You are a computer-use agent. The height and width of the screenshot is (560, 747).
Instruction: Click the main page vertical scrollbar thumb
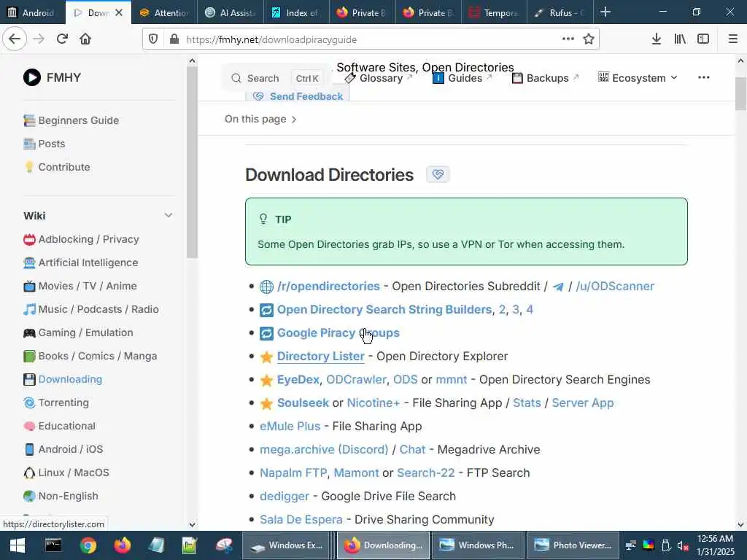pos(740,93)
